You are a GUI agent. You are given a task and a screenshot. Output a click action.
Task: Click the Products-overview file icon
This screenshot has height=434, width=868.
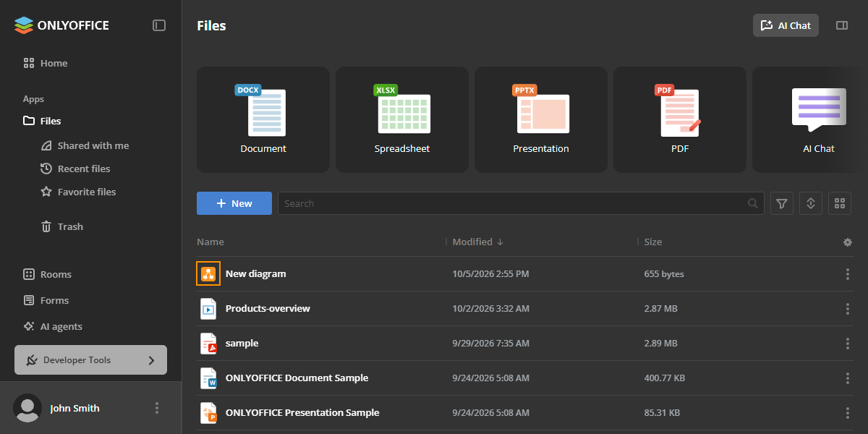click(x=208, y=308)
